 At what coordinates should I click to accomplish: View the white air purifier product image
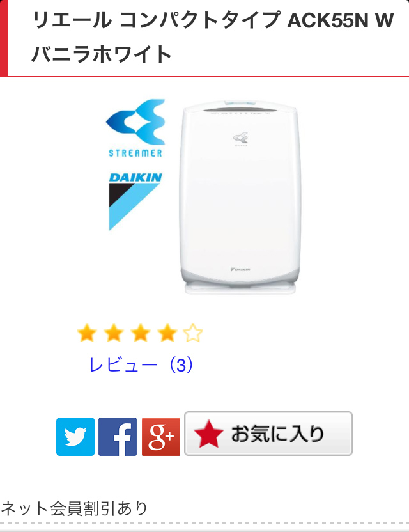point(240,197)
